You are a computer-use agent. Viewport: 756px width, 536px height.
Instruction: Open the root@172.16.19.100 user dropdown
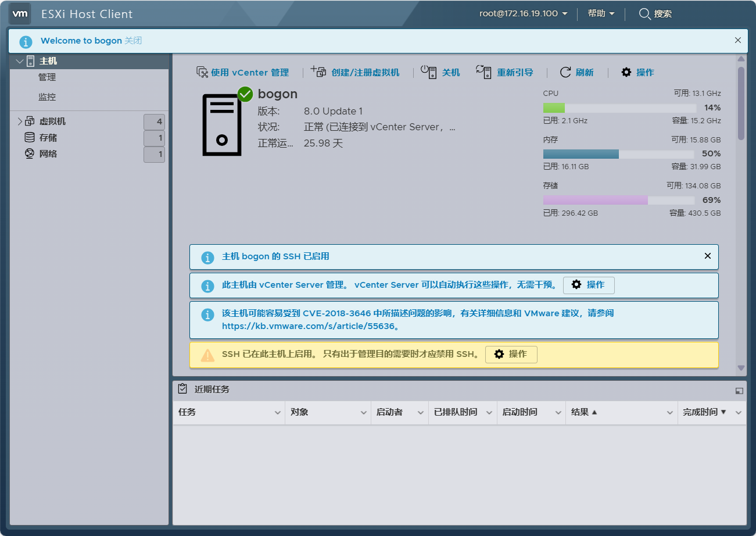pos(523,13)
